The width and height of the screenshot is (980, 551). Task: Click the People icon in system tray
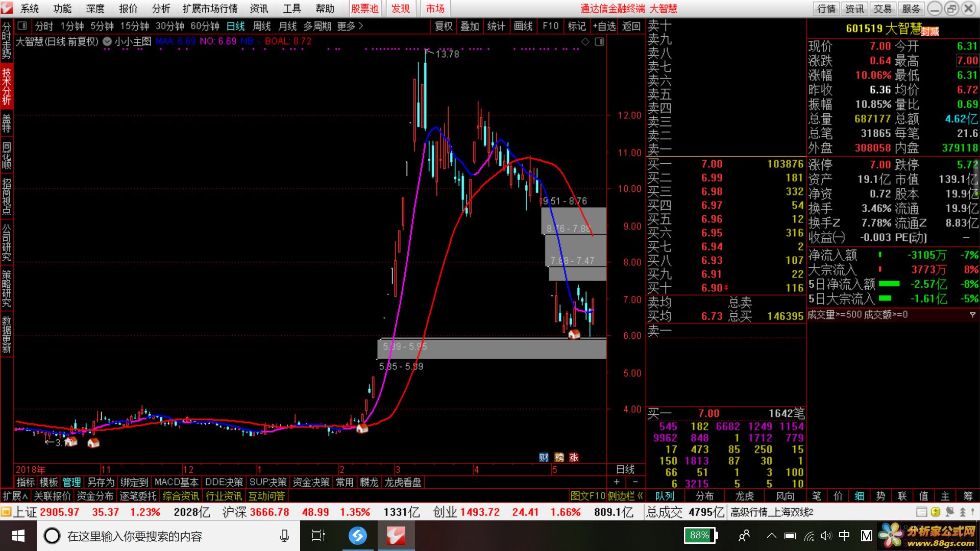(744, 536)
